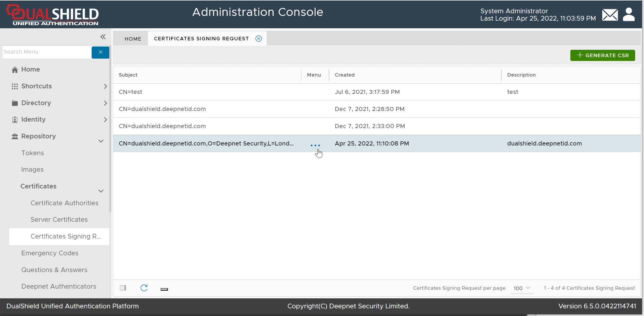Expand the Identity menu
Viewport: 644px width, 316px height.
(105, 120)
